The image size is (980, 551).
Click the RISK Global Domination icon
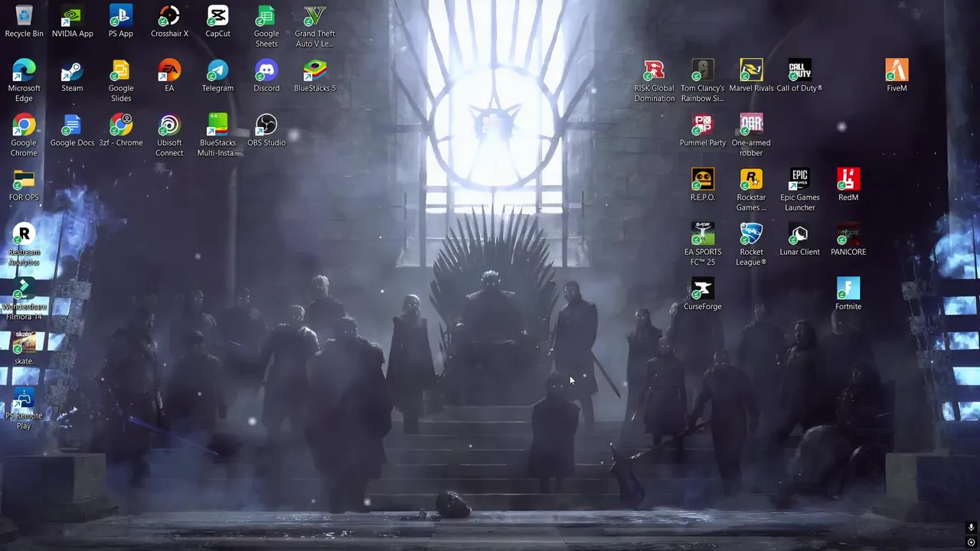(x=654, y=70)
